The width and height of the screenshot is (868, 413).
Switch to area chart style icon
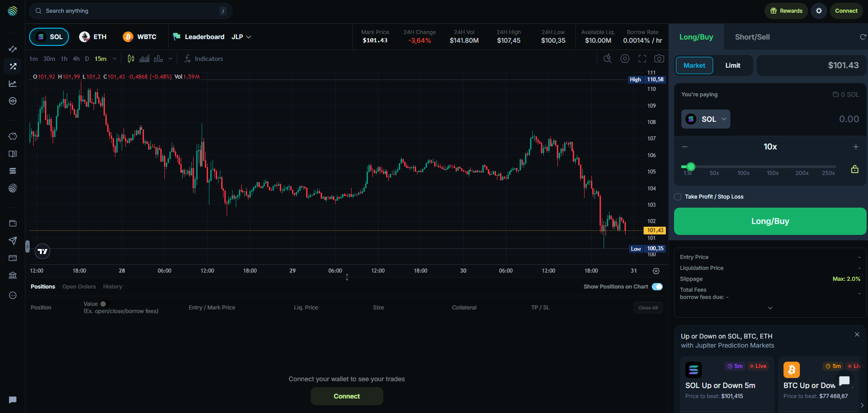(144, 59)
